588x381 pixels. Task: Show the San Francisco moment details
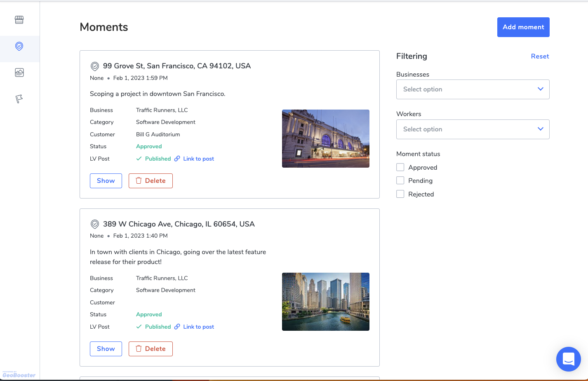tap(106, 181)
